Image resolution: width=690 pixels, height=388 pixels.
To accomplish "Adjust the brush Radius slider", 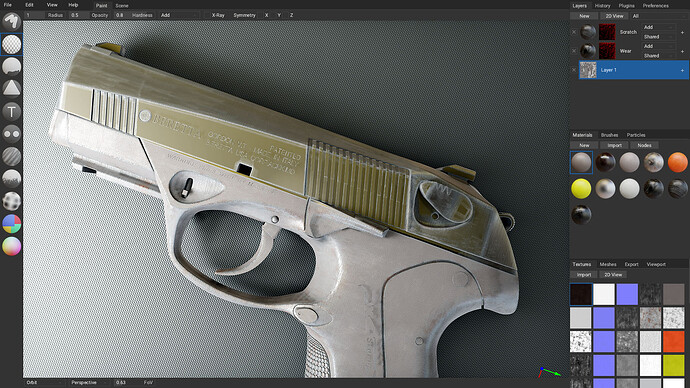I will click(45, 15).
